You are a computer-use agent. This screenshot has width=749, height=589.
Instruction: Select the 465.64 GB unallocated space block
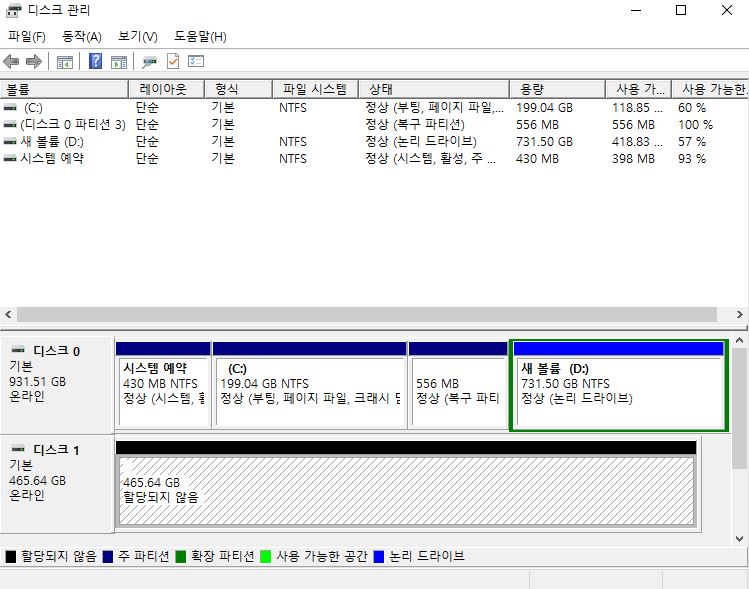tap(406, 485)
